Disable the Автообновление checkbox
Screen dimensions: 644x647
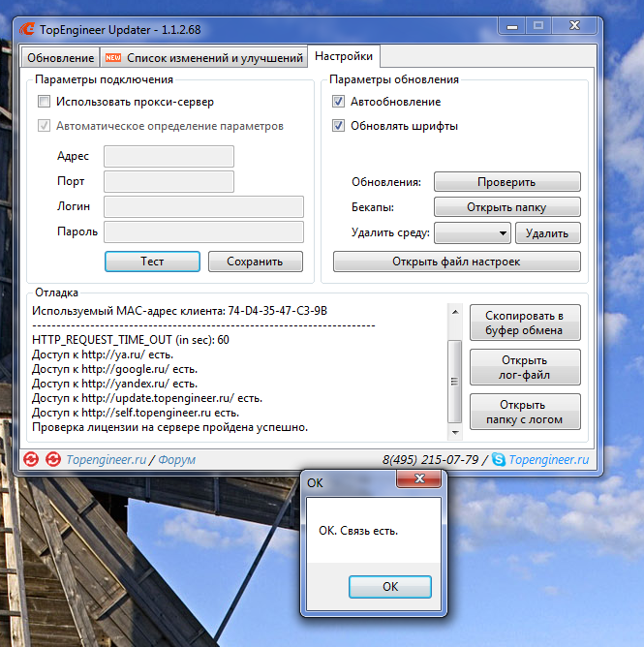(x=338, y=102)
